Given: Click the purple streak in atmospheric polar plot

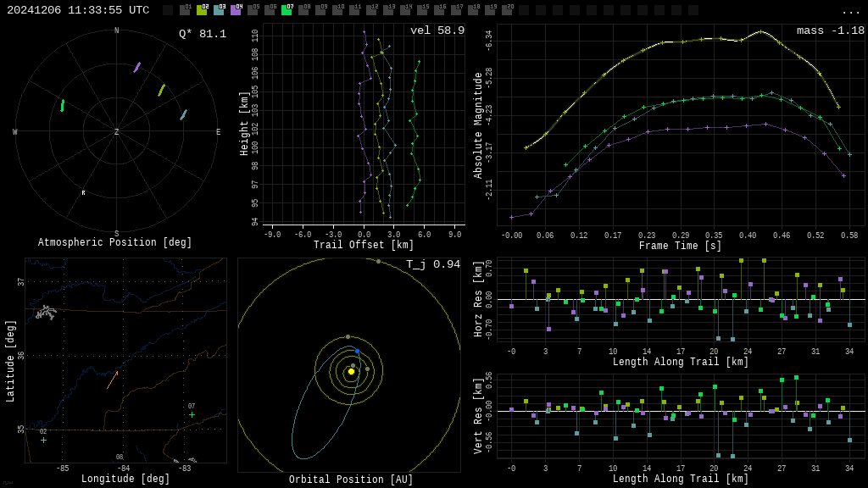Looking at the screenshot, I should point(136,67).
